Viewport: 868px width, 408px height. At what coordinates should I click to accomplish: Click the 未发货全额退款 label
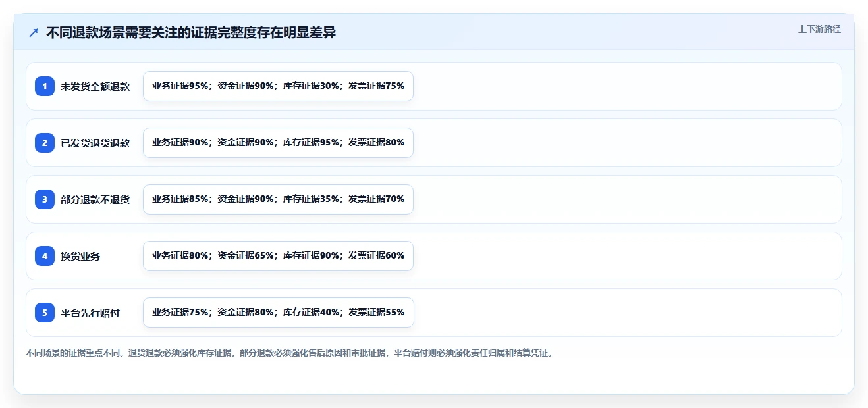(x=95, y=86)
